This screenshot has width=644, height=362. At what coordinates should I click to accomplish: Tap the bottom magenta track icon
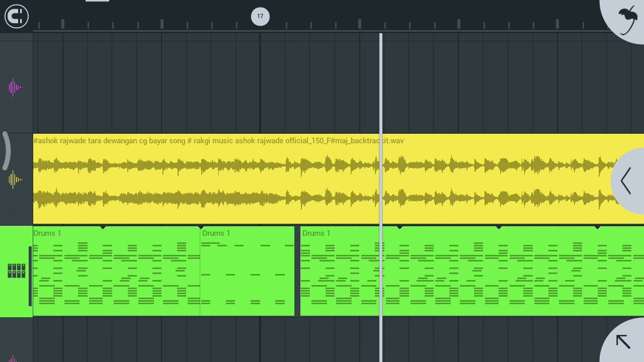pos(15,358)
